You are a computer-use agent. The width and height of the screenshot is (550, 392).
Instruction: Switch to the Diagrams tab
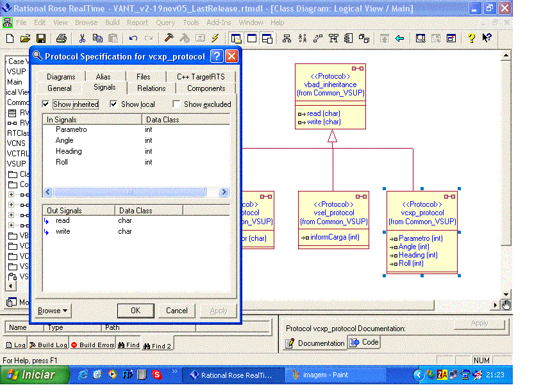(61, 77)
